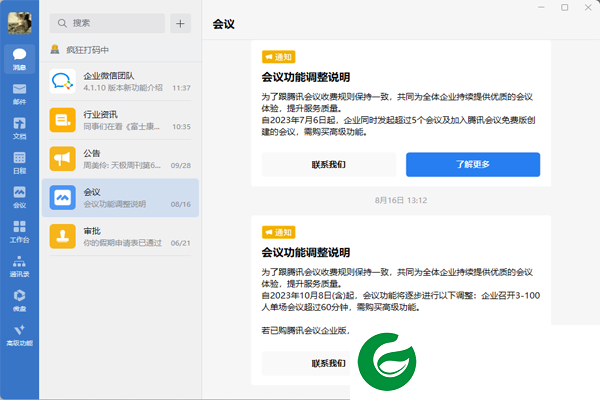Click the 若已购腾讯会议企业版 text line
Viewport: 600px width, 400px height.
tap(306, 330)
